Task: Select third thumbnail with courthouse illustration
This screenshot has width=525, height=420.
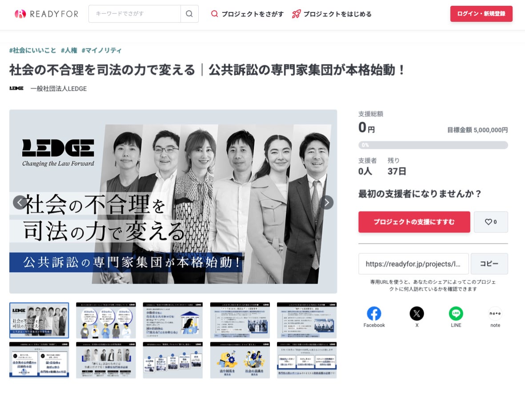Action: click(173, 320)
